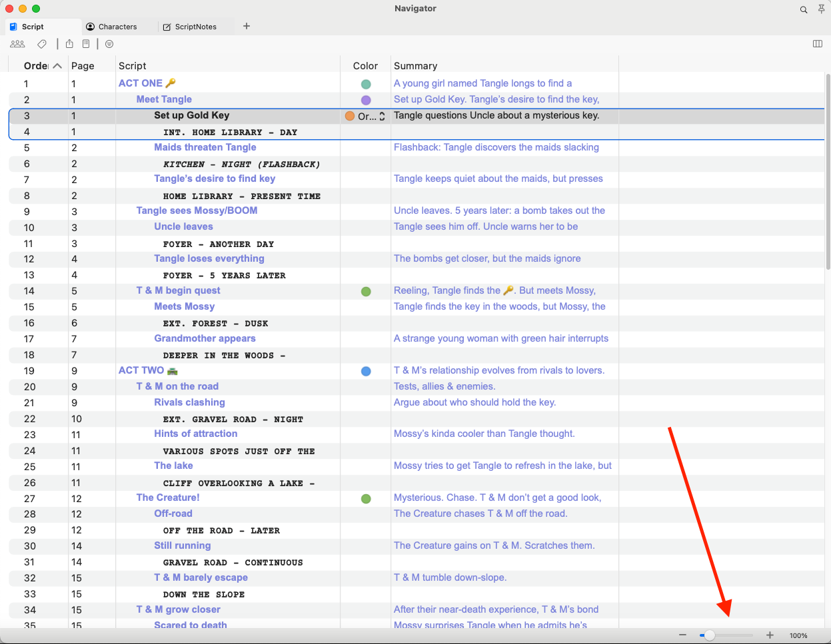Click the Color column header

point(365,66)
